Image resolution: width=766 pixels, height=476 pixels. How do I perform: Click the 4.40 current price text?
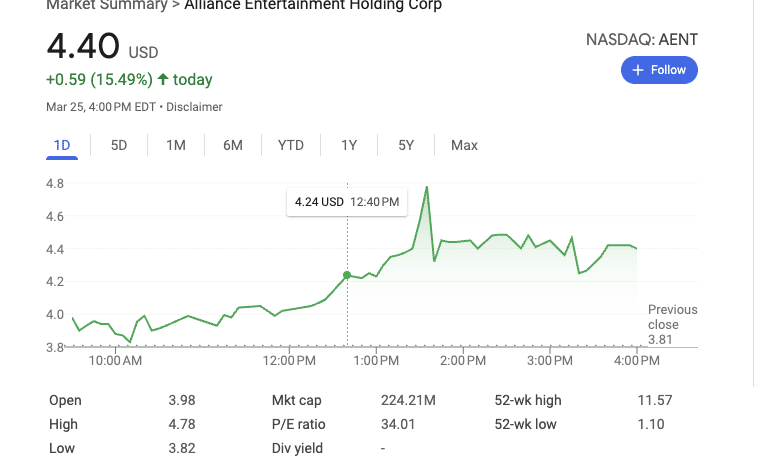click(x=83, y=46)
